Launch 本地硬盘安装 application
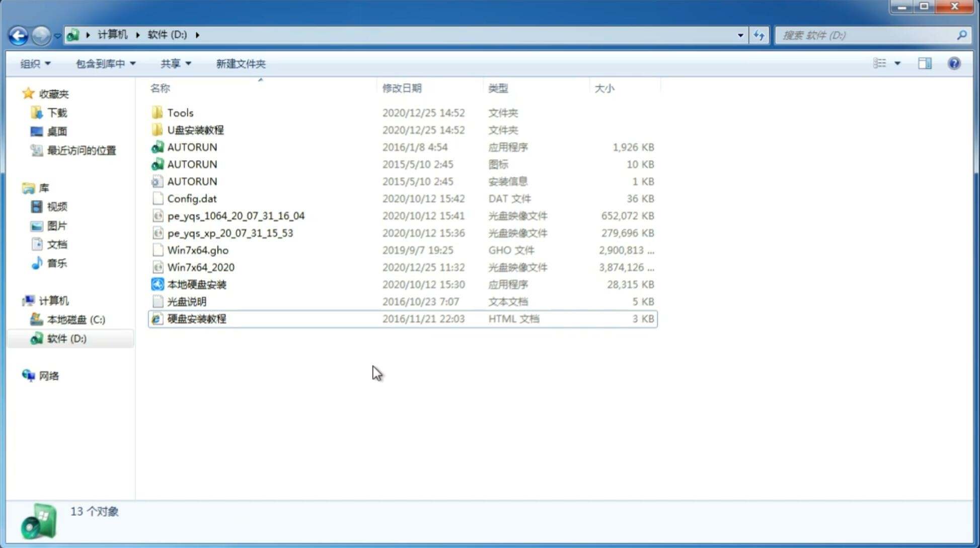The image size is (980, 548). 196,284
